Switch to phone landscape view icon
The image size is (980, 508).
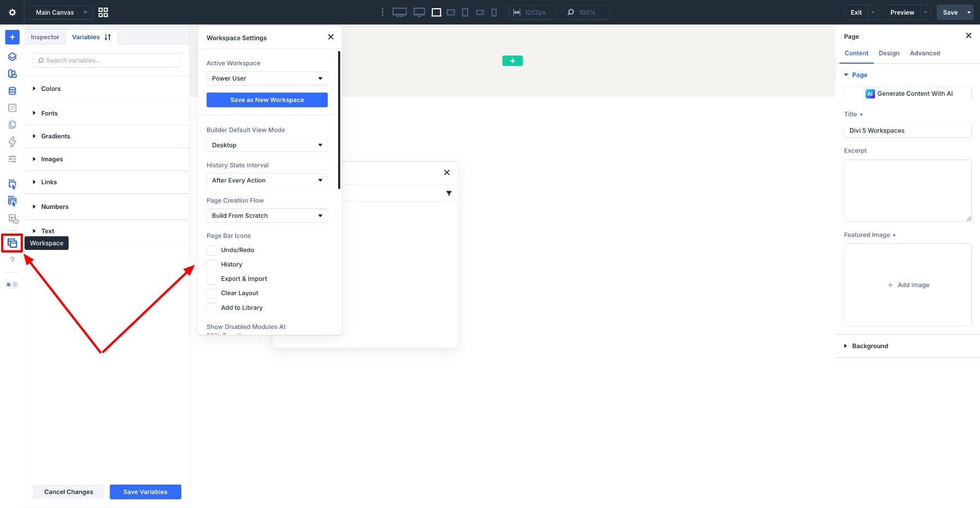(480, 12)
